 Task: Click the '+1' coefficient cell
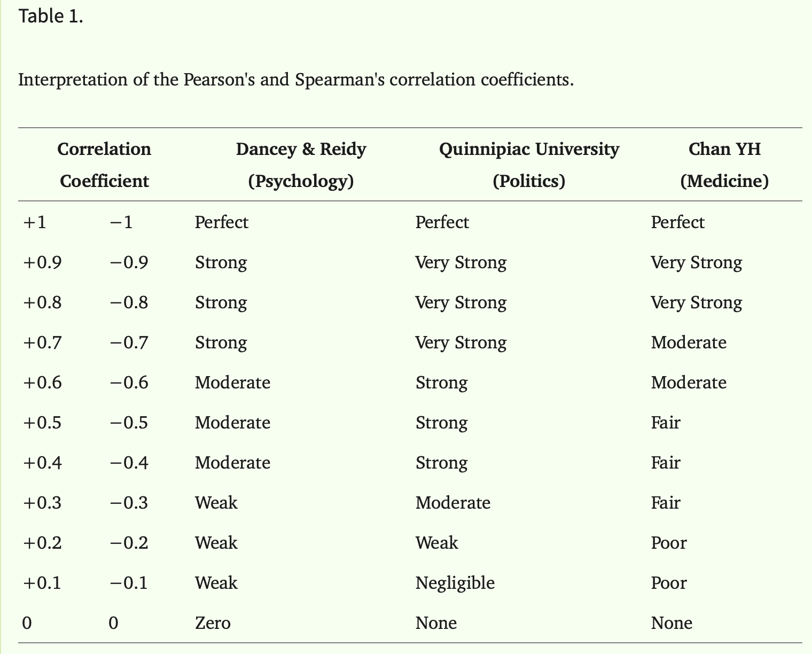point(35,222)
